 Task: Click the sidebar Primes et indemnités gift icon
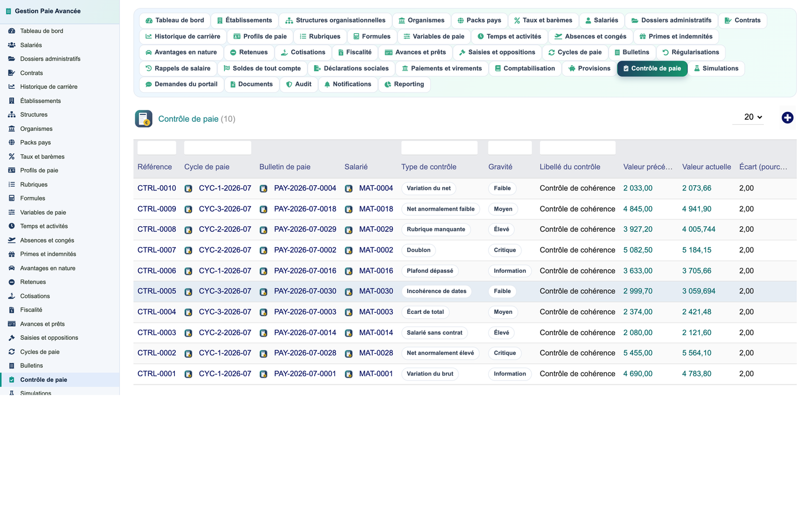click(12, 254)
